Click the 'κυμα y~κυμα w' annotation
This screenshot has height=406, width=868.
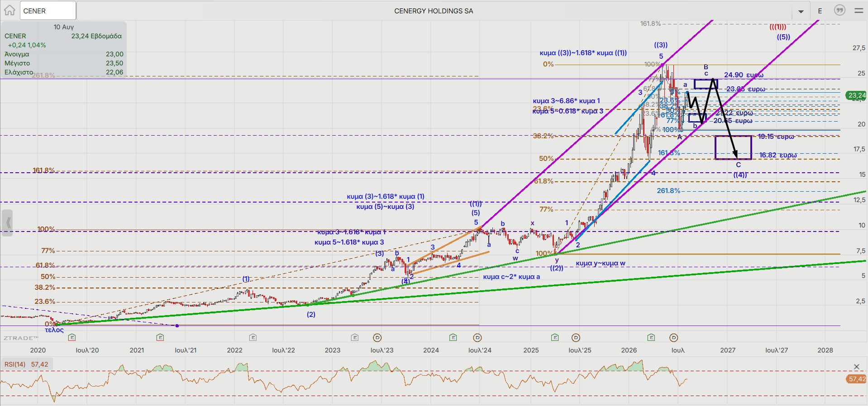[x=601, y=263]
